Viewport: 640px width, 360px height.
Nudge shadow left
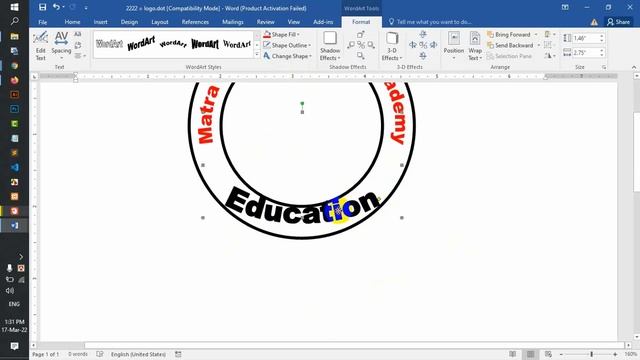[x=351, y=45]
